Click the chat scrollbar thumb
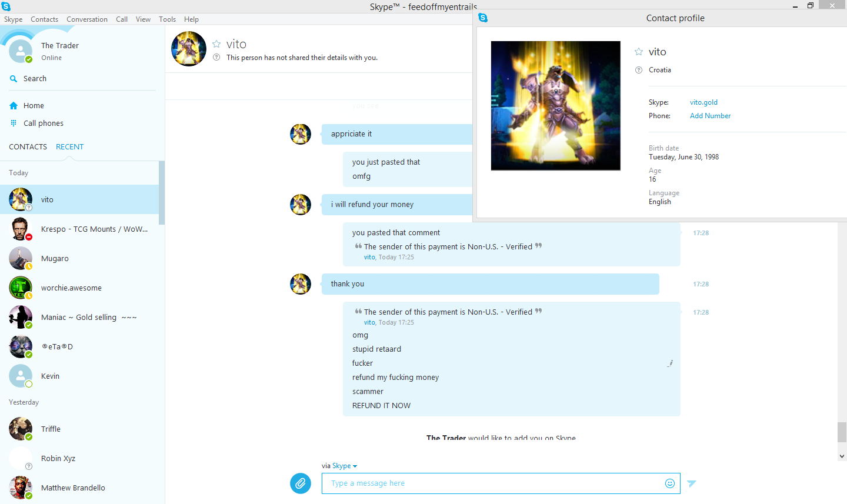 (x=842, y=432)
